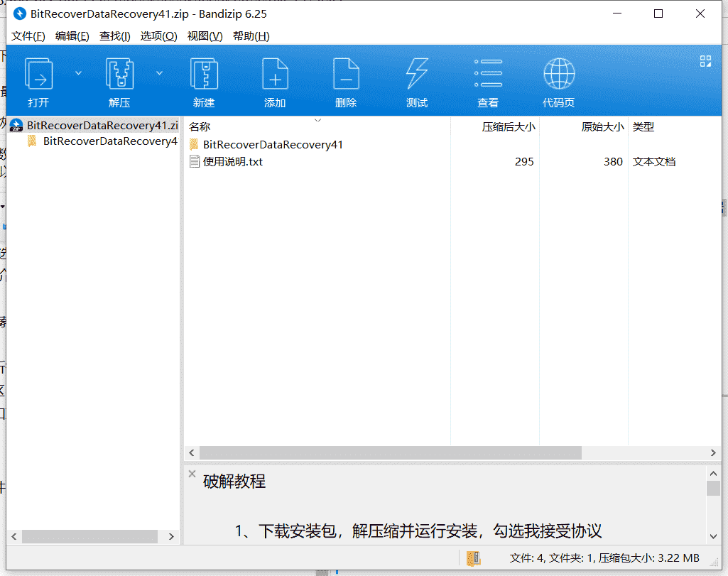This screenshot has width=728, height=576.
Task: Click file list horizontal scrollbar right arrow
Action: tap(713, 452)
